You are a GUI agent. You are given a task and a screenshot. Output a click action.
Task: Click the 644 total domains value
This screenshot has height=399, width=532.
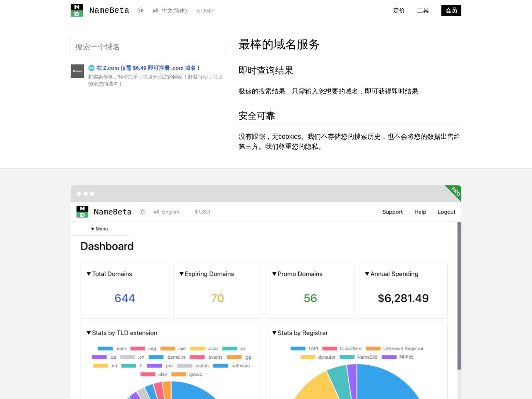[x=125, y=298]
